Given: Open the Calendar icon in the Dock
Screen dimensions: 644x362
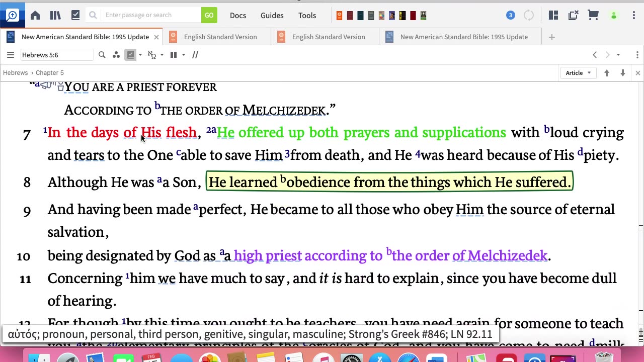Looking at the screenshot, I should pos(151,358).
